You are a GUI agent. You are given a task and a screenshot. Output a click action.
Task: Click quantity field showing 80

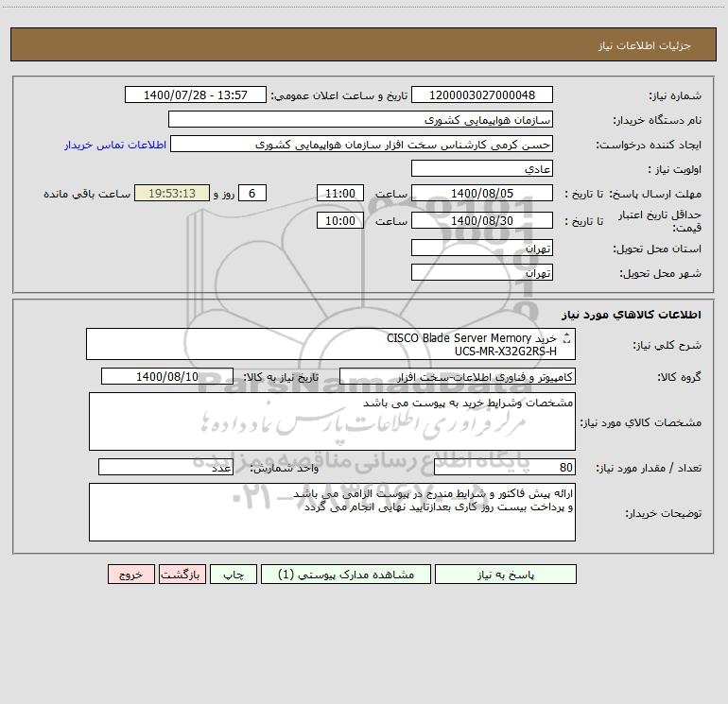pyautogui.click(x=505, y=467)
